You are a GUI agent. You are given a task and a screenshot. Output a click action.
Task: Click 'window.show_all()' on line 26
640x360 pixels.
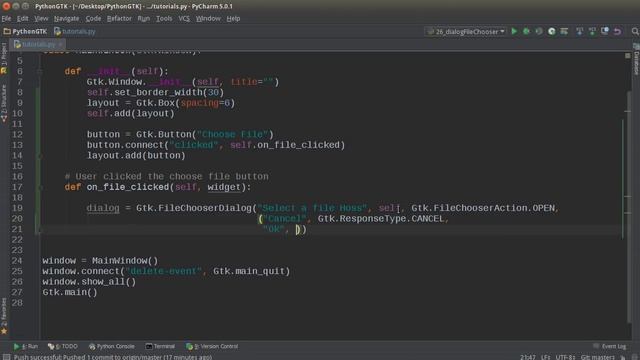tap(89, 282)
